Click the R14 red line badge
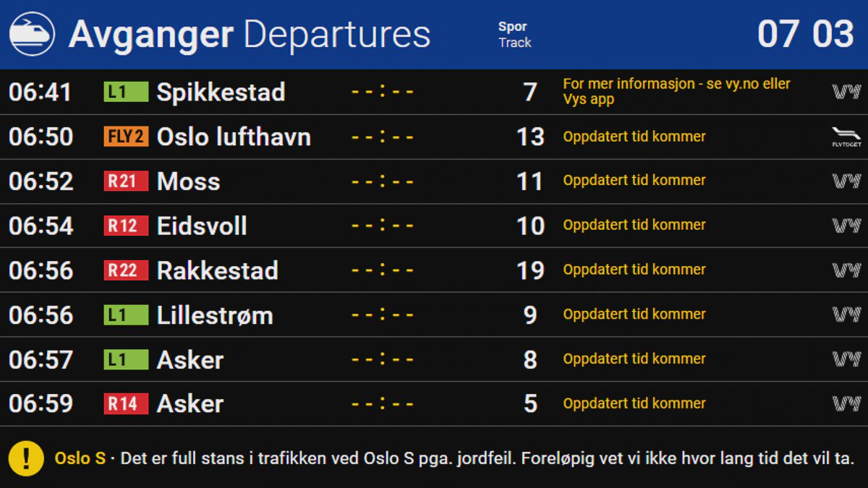 [x=126, y=403]
